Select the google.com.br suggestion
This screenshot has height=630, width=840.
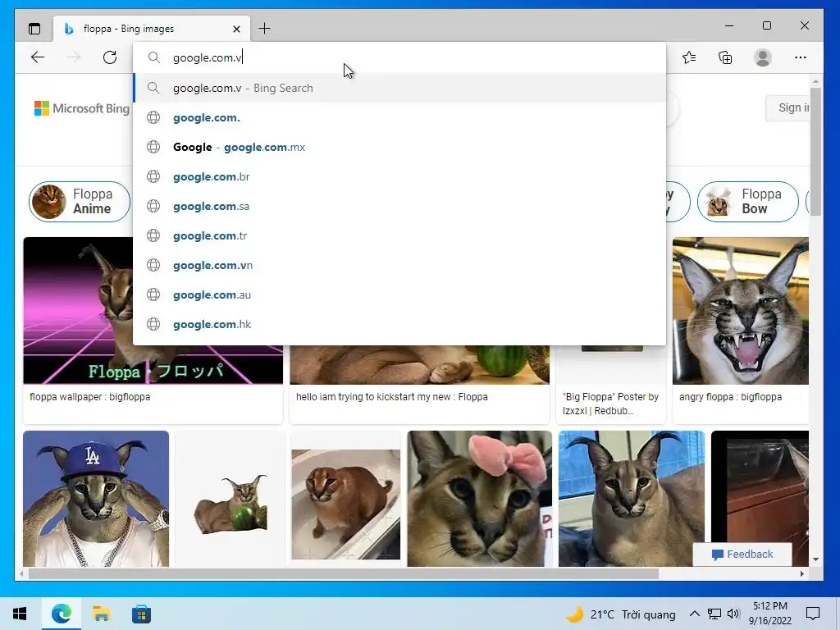pos(399,176)
